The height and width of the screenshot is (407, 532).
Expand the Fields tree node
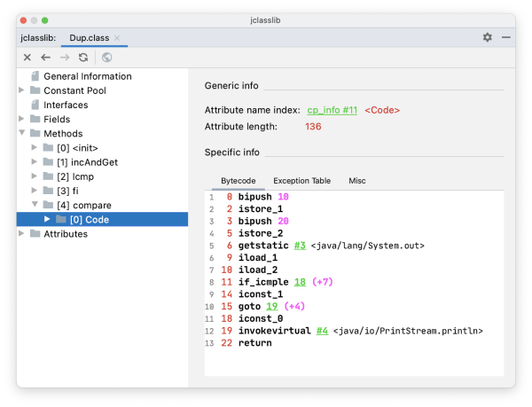(x=22, y=119)
